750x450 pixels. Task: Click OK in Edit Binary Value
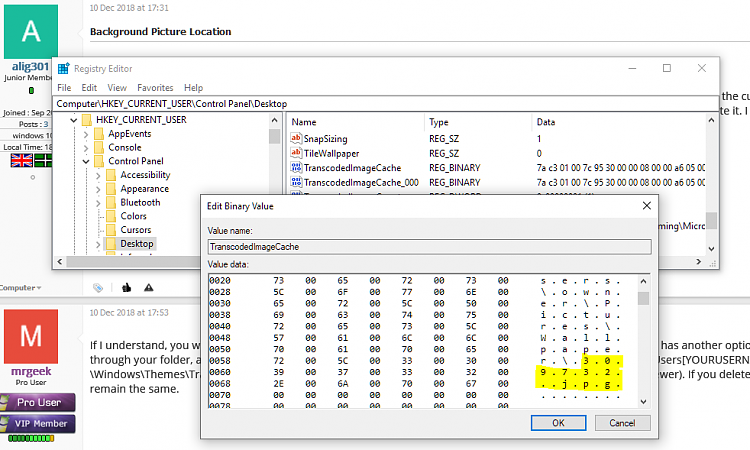558,423
